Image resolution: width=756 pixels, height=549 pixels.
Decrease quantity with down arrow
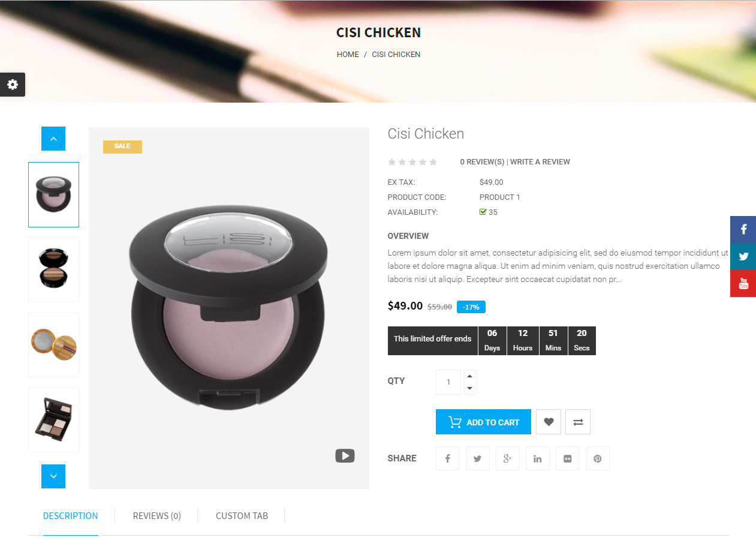click(470, 388)
